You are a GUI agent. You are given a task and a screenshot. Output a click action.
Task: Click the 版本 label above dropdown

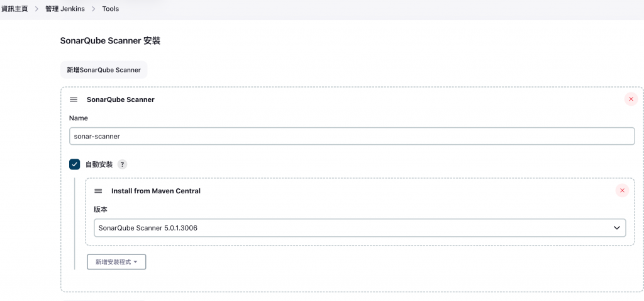point(101,209)
